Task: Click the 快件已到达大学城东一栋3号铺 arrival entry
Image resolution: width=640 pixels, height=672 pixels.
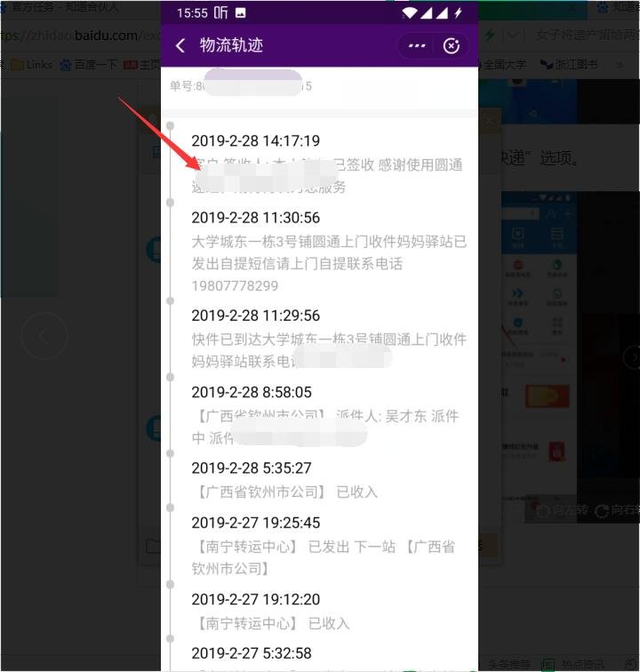Action: coord(329,350)
